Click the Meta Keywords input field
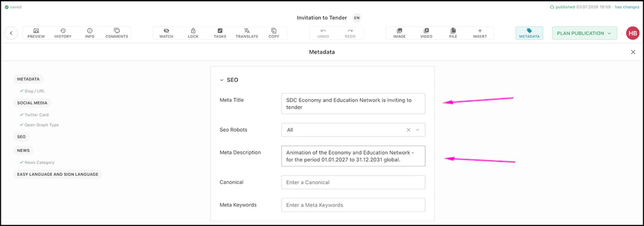 (353, 205)
